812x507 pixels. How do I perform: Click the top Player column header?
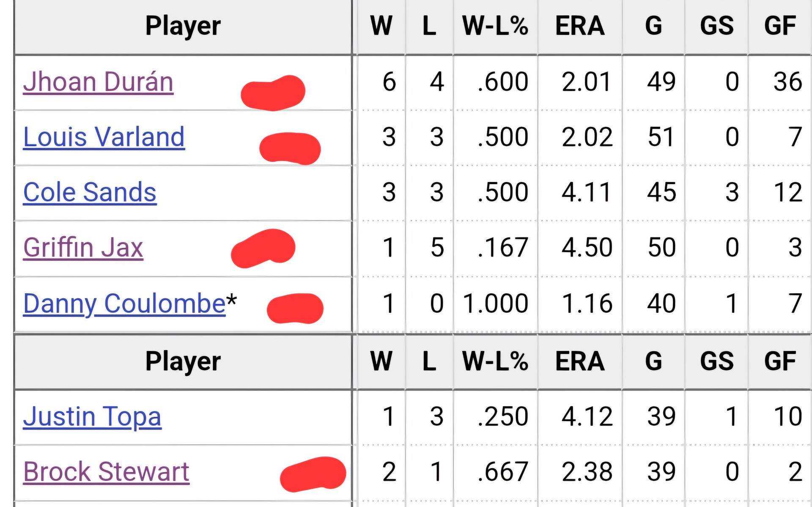tap(183, 26)
